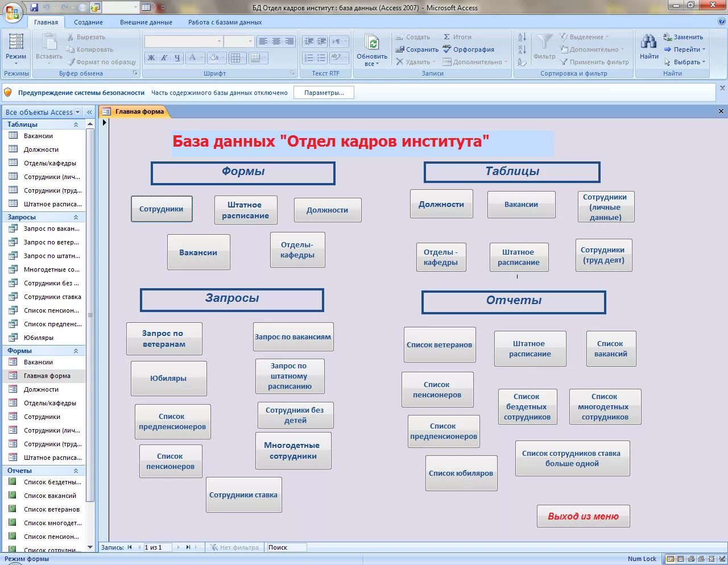Viewport: 728px width, 565px height.
Task: Click the align text right icon
Action: [x=289, y=41]
